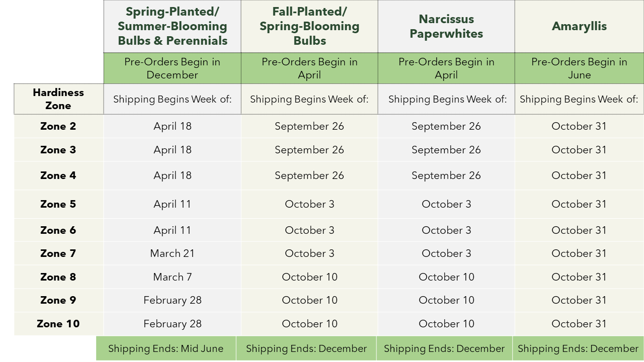Image resolution: width=644 pixels, height=362 pixels.
Task: Select Zone 9 February 28 date cell
Action: [173, 300]
